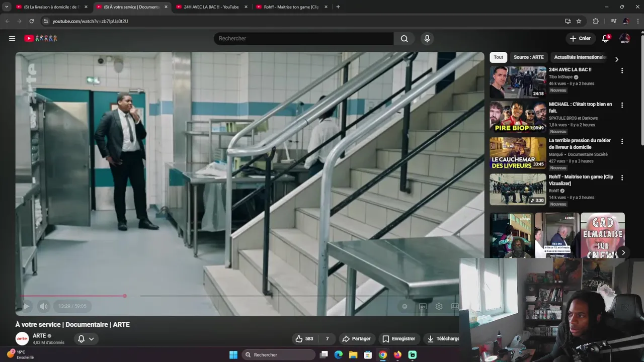Image resolution: width=644 pixels, height=362 pixels.
Task: Open the weather widget 16°C Ensoleillé
Action: (20, 354)
